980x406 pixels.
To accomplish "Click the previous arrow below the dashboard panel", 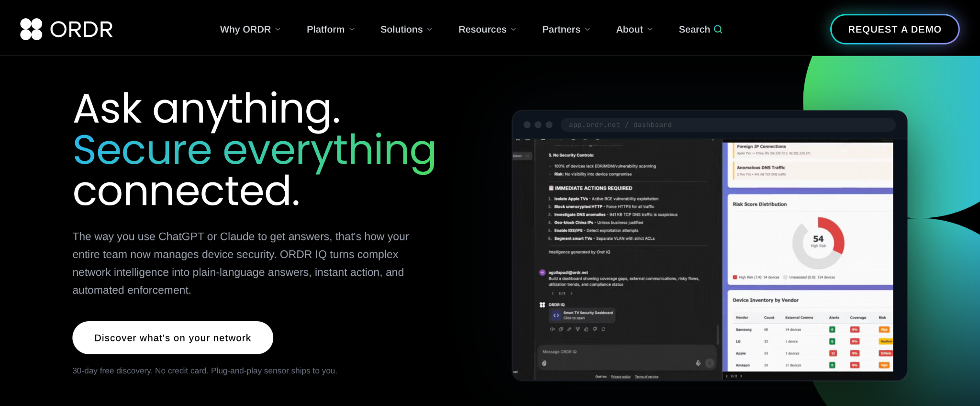I will (x=727, y=376).
